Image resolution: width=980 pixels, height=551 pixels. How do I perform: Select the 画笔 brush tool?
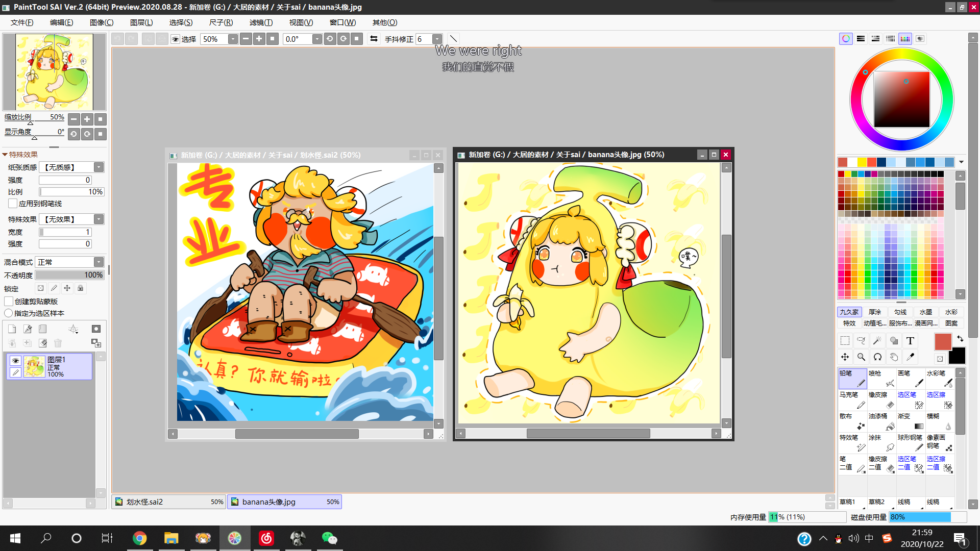point(911,379)
